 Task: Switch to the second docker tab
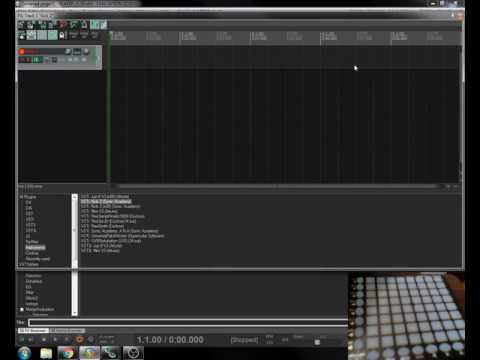tap(67, 330)
